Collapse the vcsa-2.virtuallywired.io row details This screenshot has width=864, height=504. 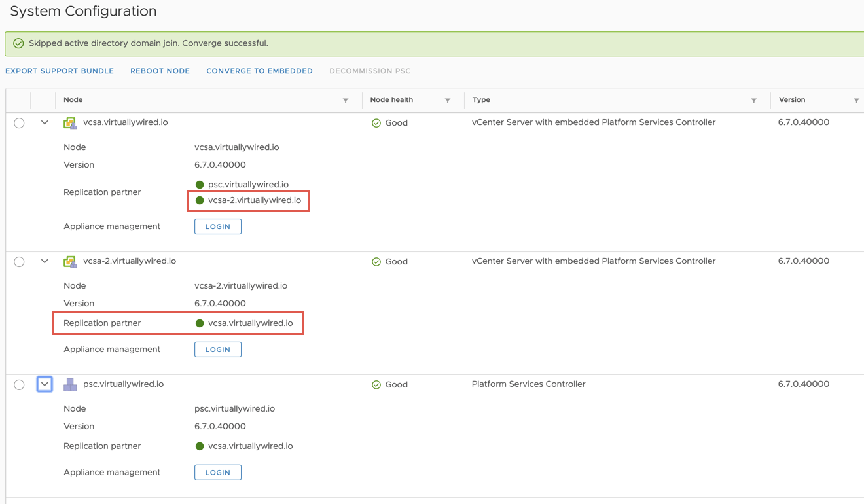[45, 261]
